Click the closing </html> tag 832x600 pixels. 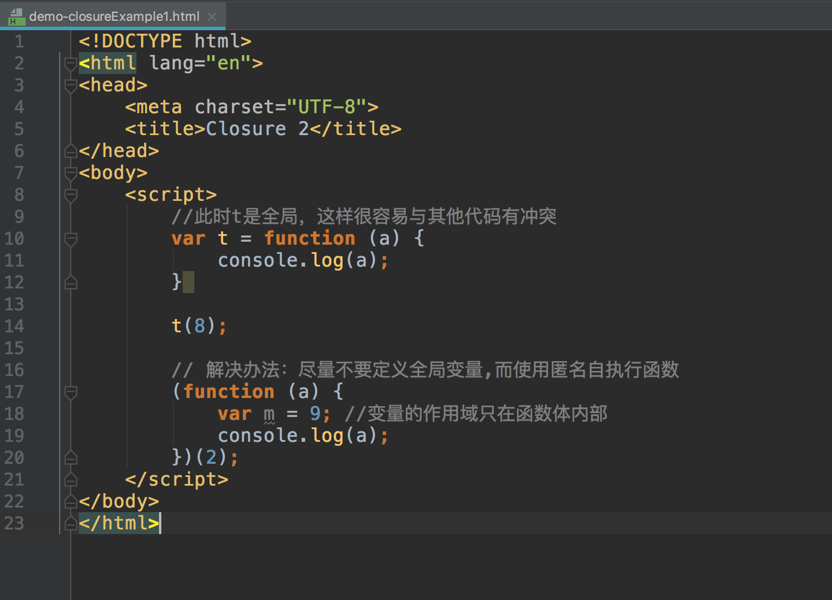tap(119, 524)
